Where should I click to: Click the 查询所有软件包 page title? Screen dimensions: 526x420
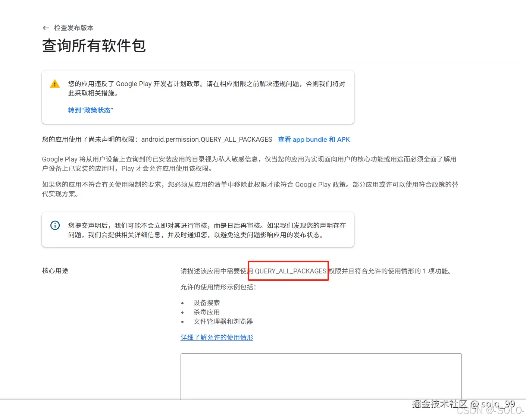(x=94, y=45)
